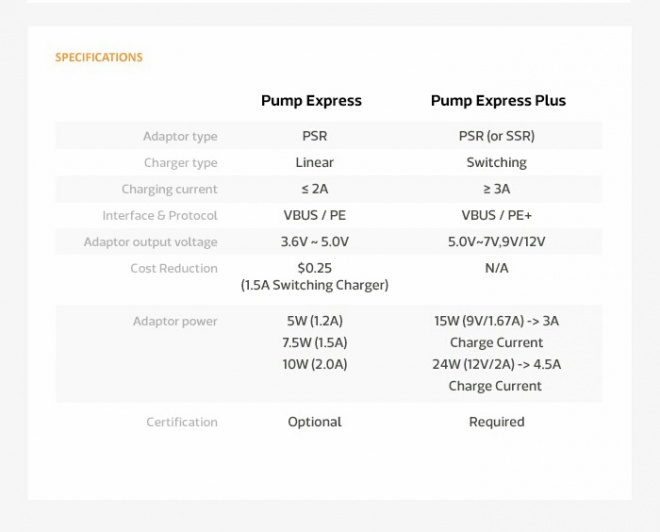The image size is (660, 532).
Task: Click the Adaptor power row label
Action: tap(175, 322)
